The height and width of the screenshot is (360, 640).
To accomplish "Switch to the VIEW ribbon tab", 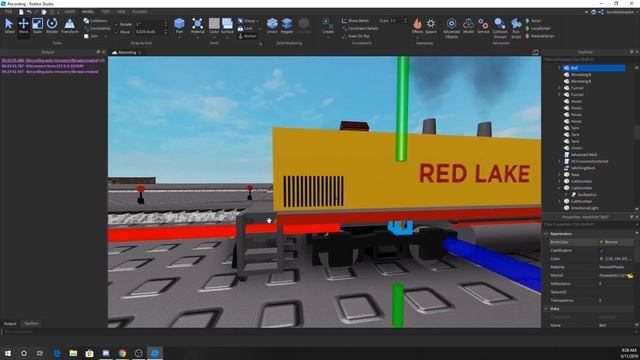I will (x=121, y=12).
